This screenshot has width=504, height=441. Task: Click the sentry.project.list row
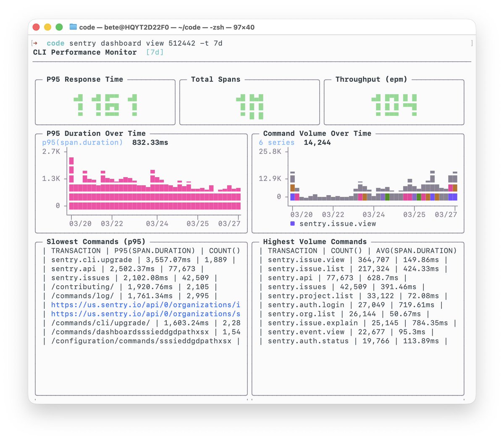(353, 296)
